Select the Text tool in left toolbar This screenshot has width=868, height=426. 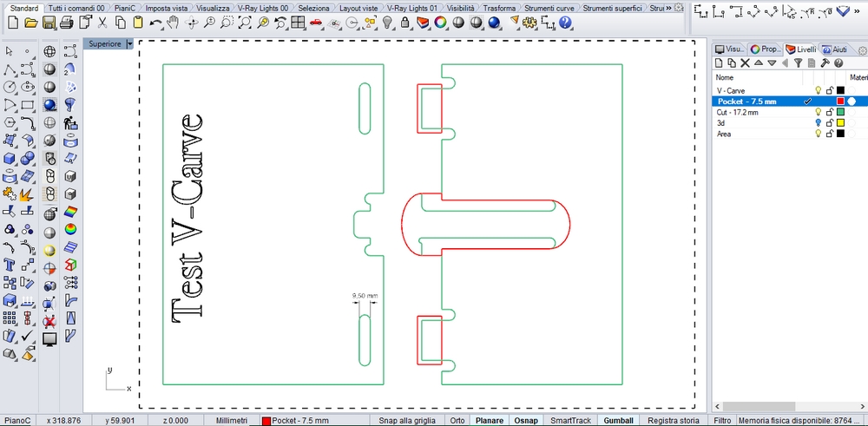click(10, 265)
